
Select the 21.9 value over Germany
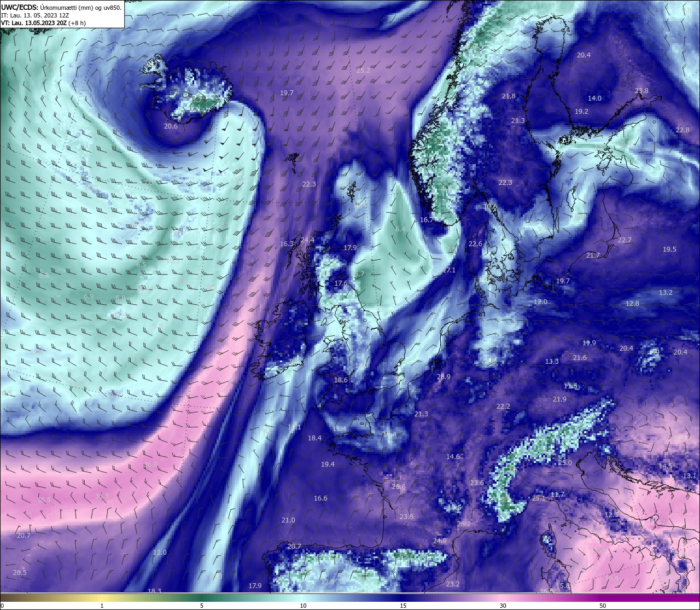(559, 399)
